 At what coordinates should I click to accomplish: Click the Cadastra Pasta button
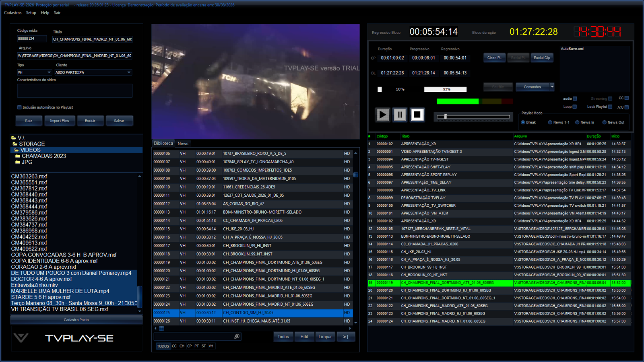76,320
